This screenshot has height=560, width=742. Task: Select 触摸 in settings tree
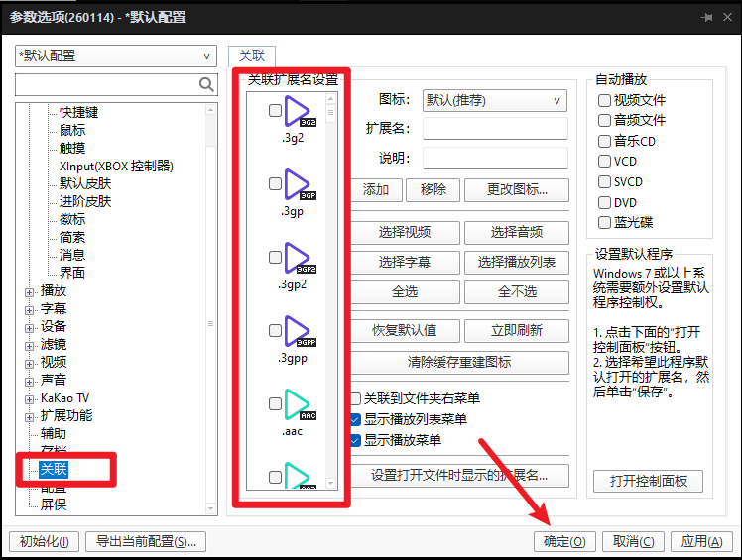72,148
